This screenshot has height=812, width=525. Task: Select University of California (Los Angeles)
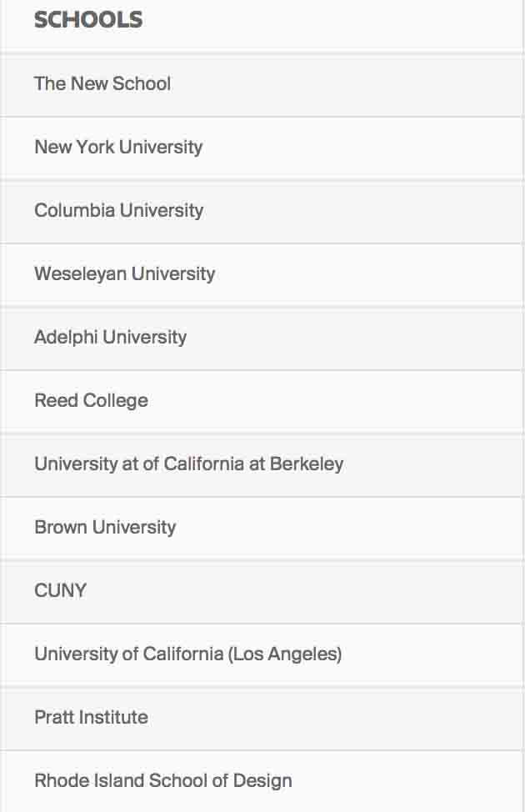[x=262, y=655]
